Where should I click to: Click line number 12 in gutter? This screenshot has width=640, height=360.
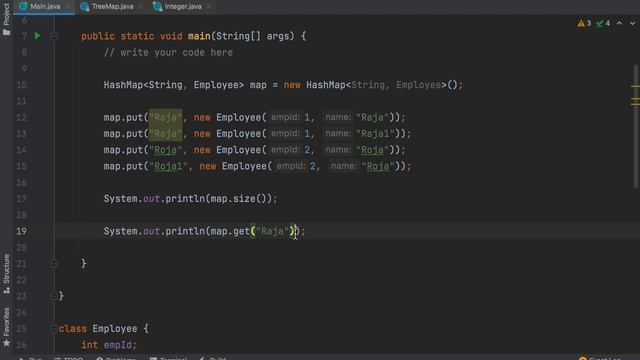[x=22, y=118]
